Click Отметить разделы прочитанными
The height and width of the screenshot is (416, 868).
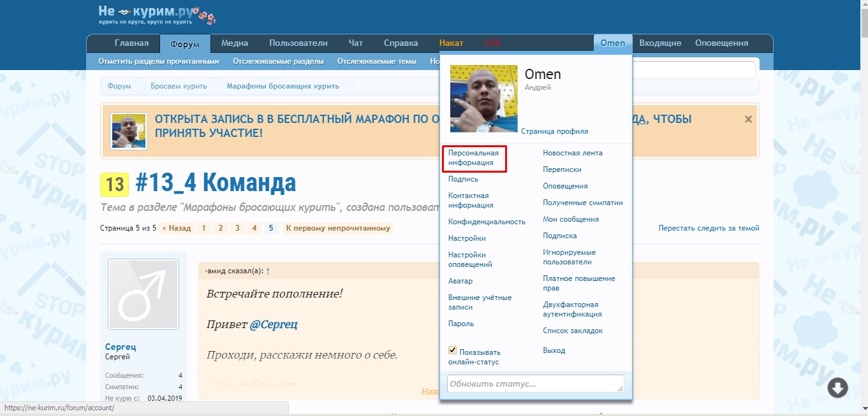pyautogui.click(x=159, y=61)
